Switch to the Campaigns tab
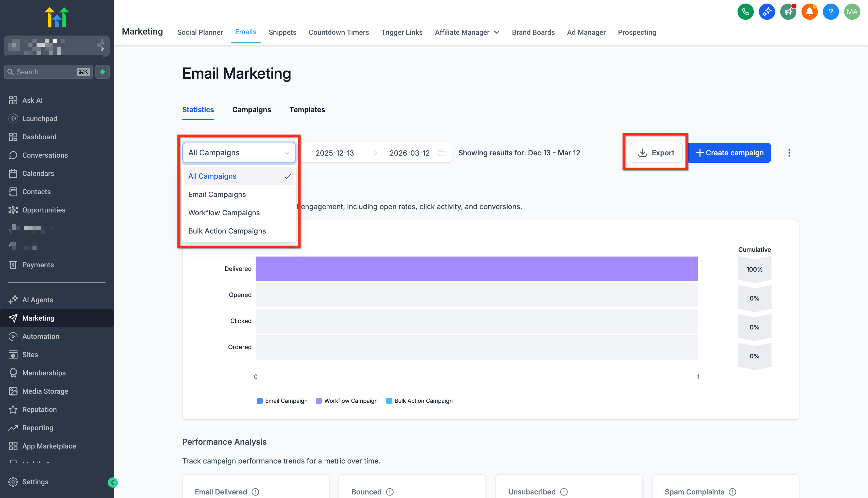 [x=251, y=110]
